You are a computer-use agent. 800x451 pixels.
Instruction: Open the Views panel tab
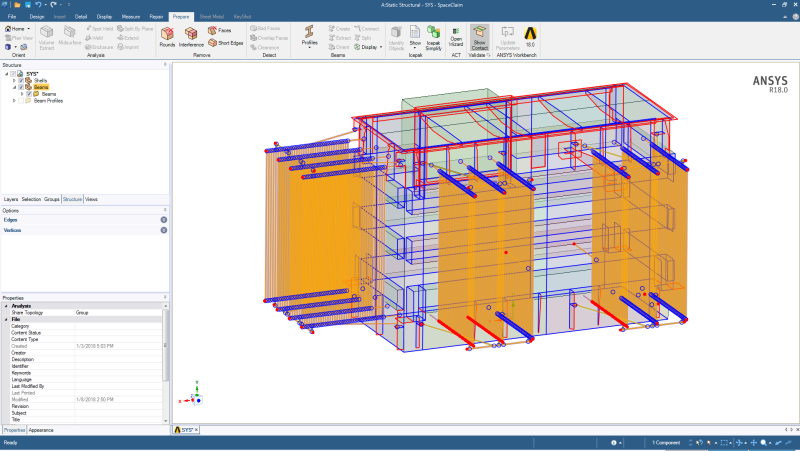tap(91, 199)
